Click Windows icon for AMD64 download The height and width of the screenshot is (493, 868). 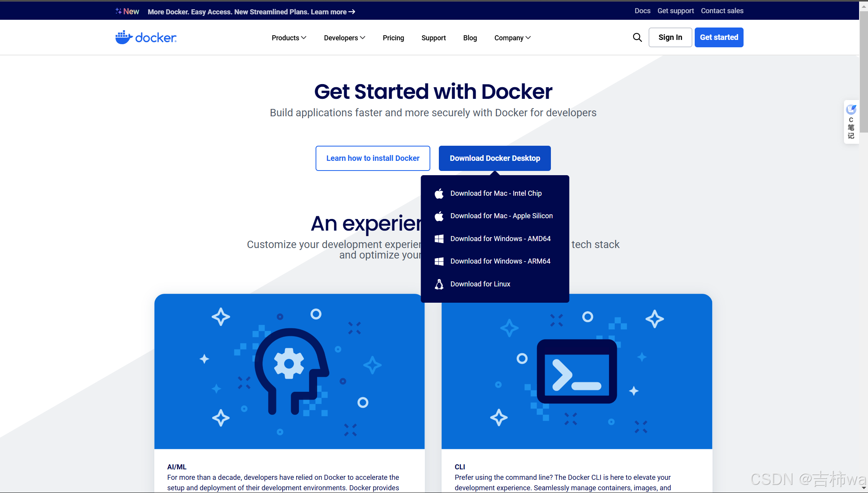[x=439, y=239]
